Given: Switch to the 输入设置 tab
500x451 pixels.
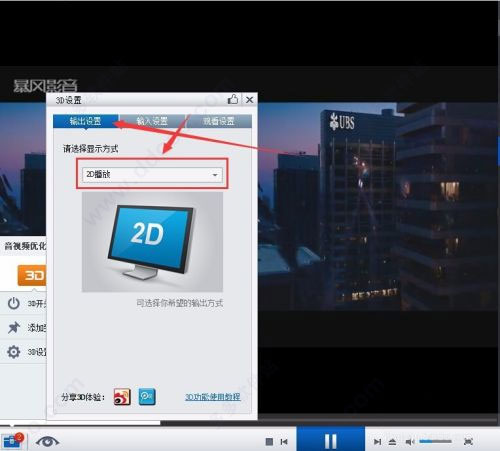Looking at the screenshot, I should click(x=152, y=121).
